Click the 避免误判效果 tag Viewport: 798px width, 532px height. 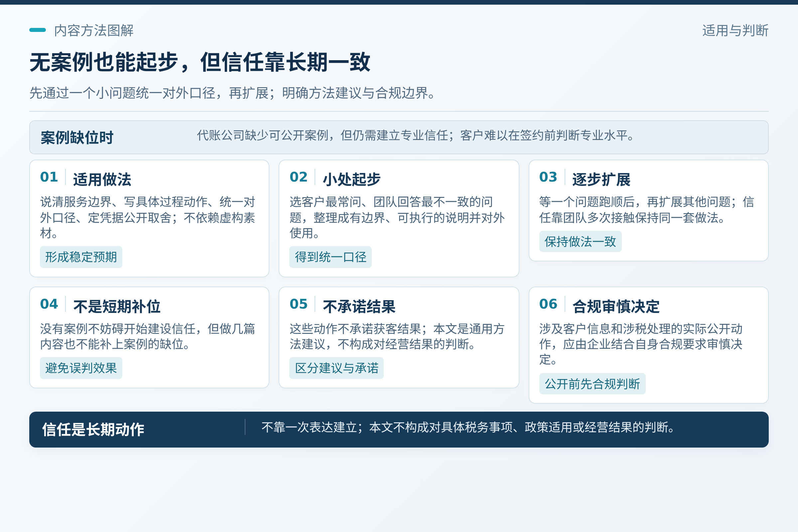[81, 368]
